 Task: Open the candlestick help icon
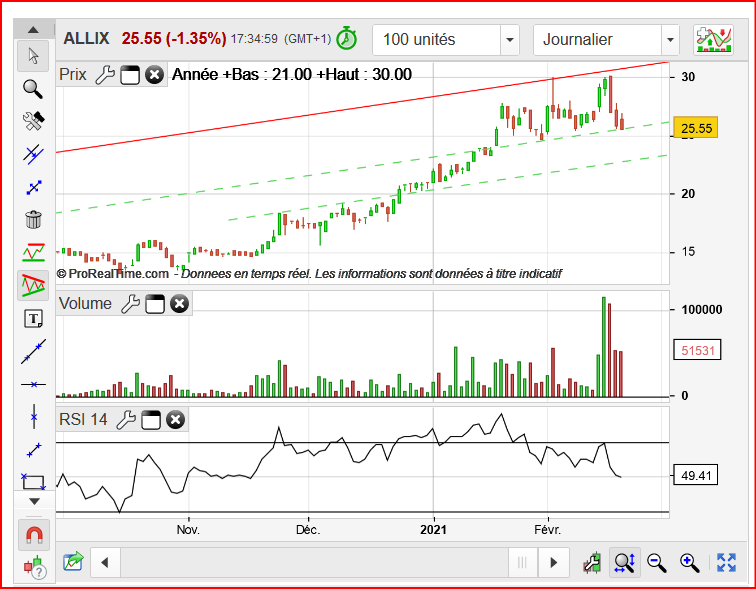point(35,567)
